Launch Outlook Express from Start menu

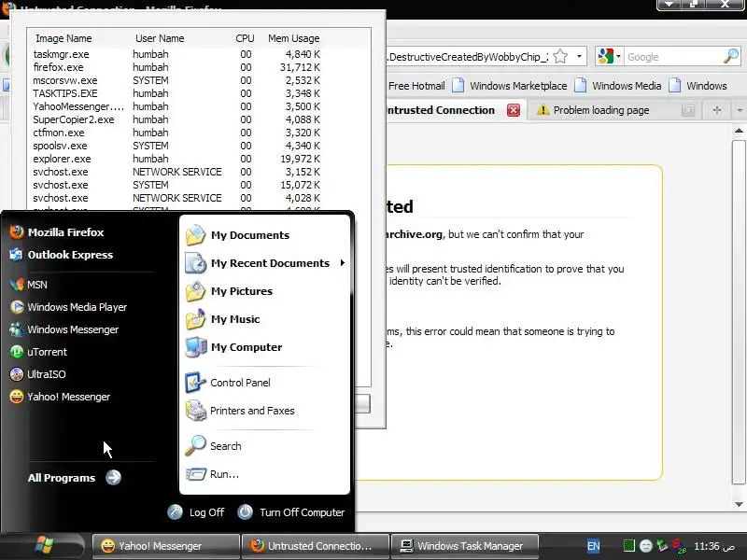(x=62, y=255)
